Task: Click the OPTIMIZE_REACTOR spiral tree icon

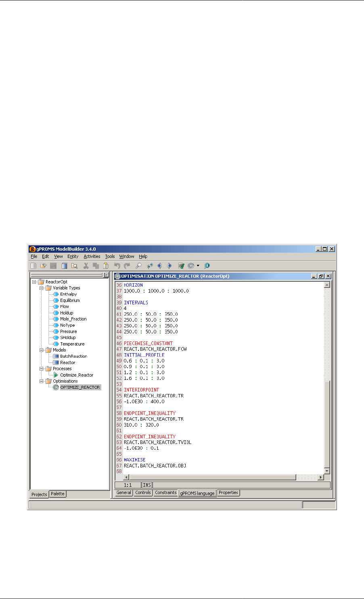Action: [56, 387]
